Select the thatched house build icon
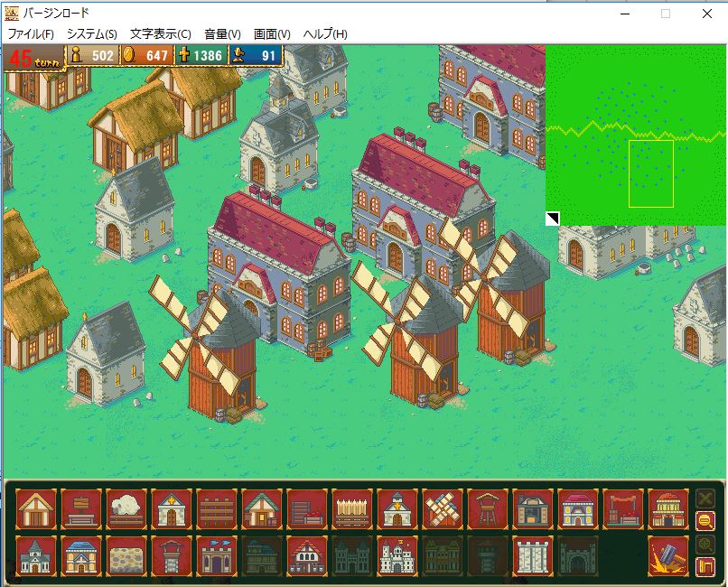 36,509
